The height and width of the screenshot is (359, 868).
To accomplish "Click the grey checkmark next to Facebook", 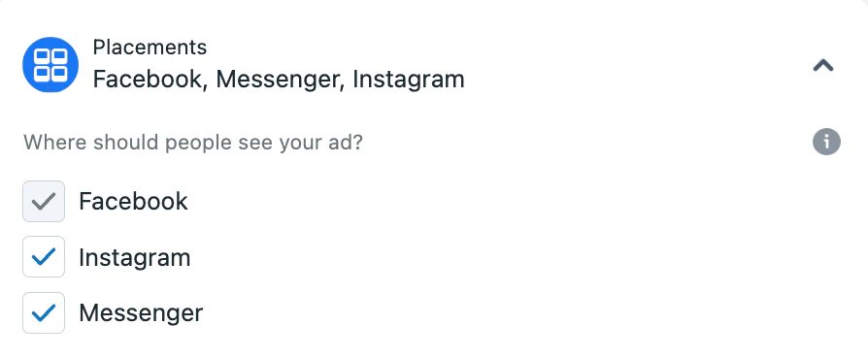I will (44, 202).
